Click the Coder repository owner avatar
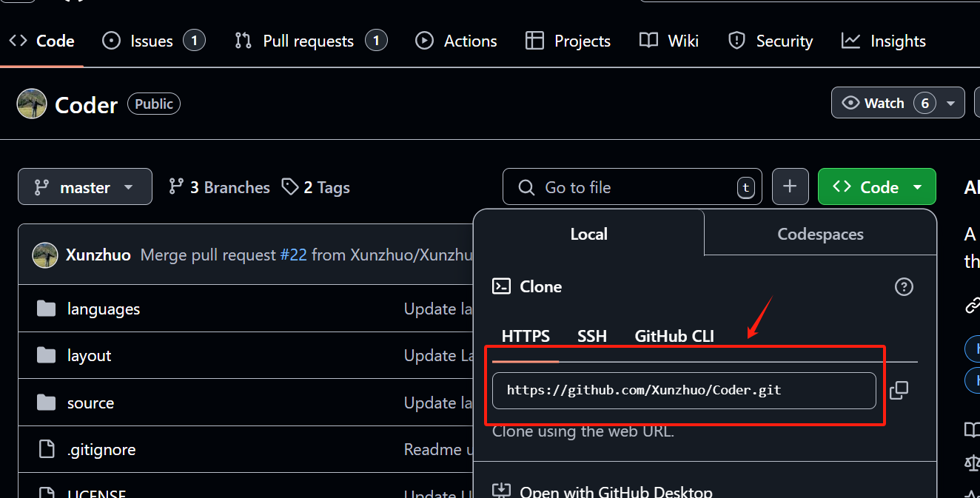The height and width of the screenshot is (498, 980). 32,104
